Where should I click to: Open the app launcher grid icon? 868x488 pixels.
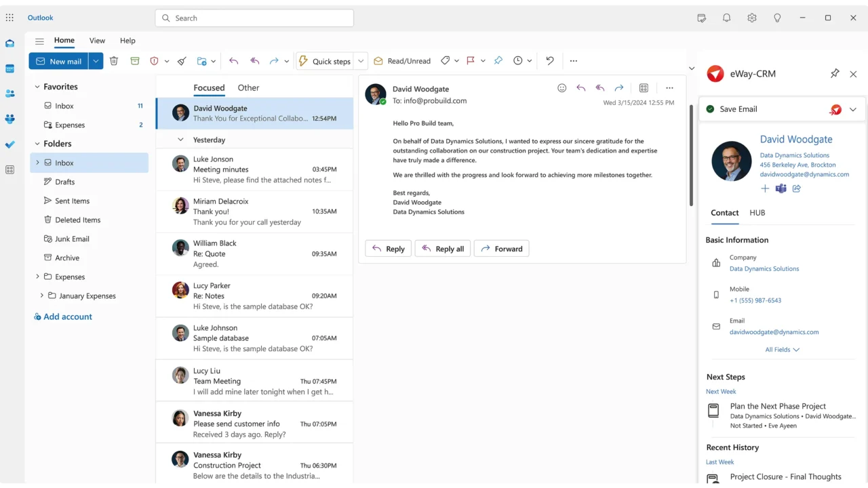[x=9, y=18]
